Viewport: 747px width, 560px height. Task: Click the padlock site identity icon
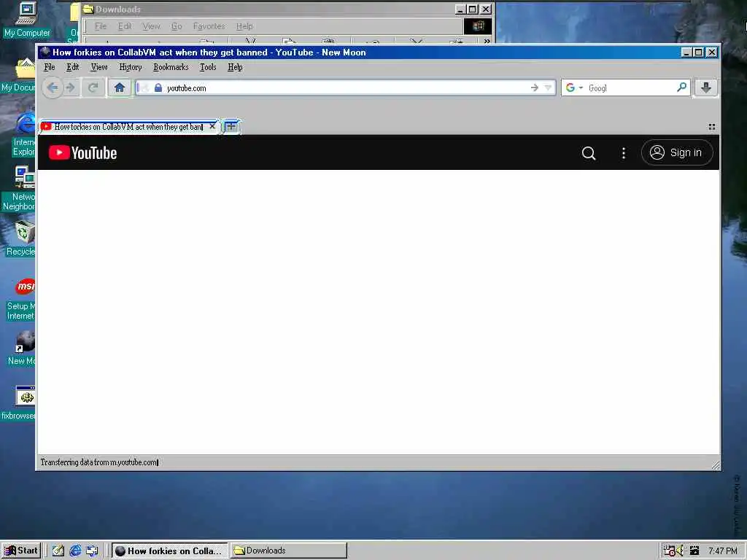click(158, 87)
